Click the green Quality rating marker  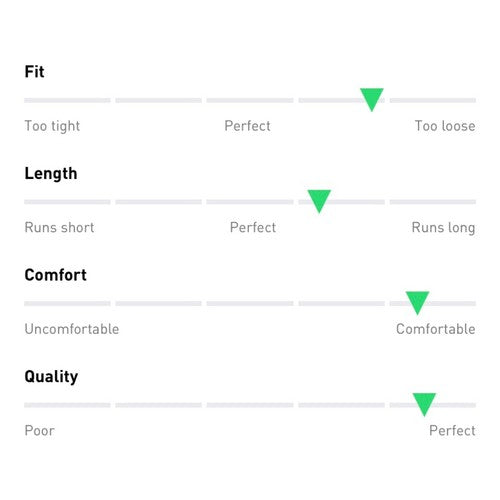pyautogui.click(x=424, y=404)
